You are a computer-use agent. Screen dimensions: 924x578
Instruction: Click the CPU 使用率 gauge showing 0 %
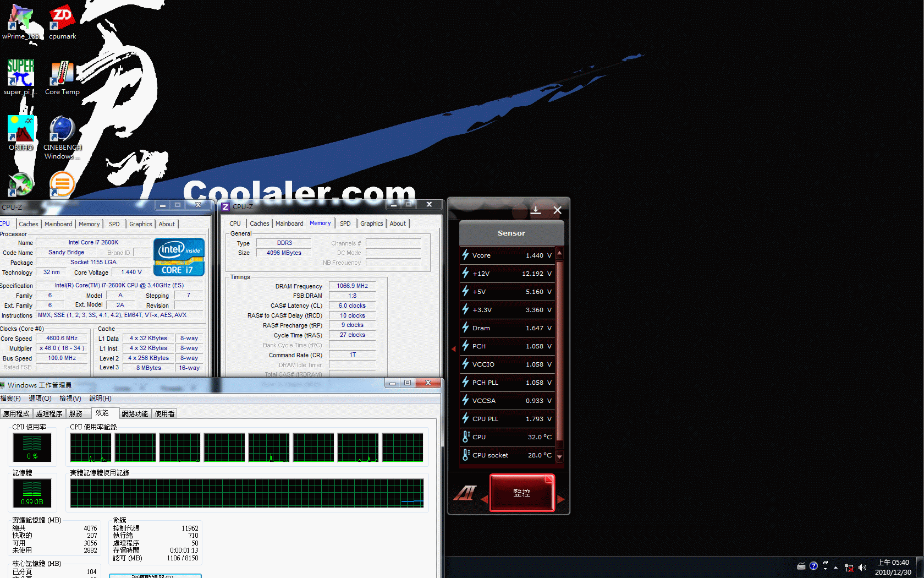click(32, 447)
